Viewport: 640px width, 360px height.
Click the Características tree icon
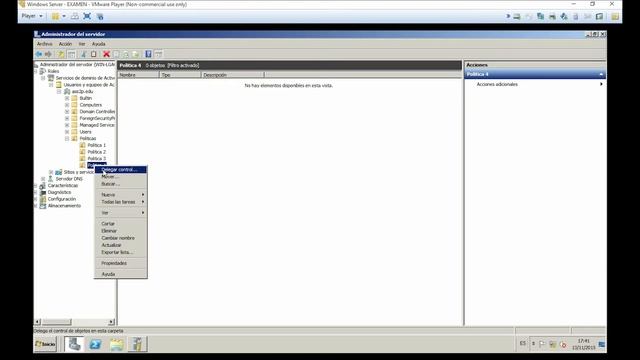pyautogui.click(x=42, y=186)
